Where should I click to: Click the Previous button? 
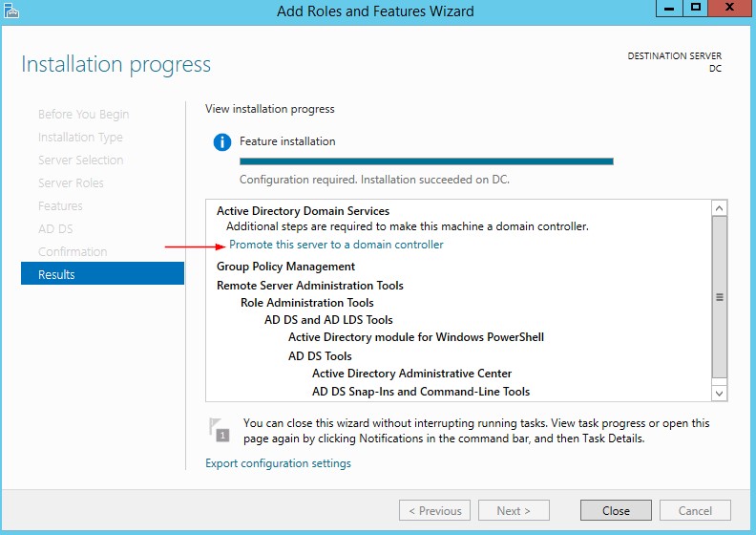434,510
